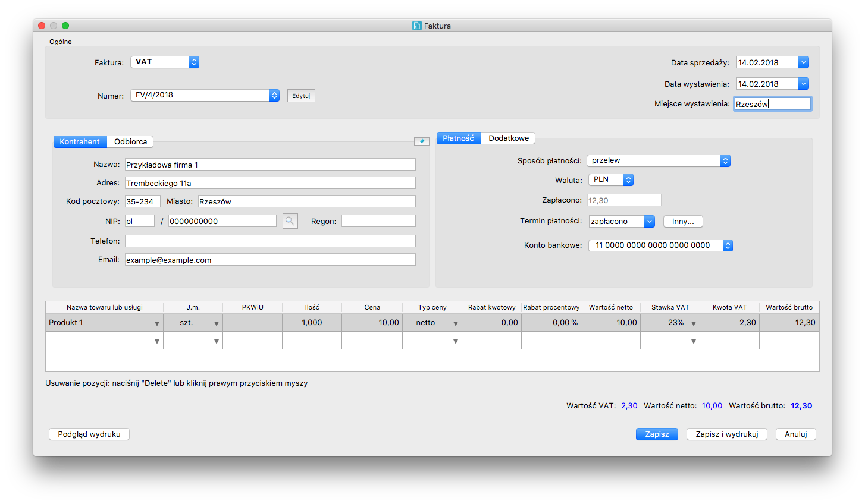Image resolution: width=865 pixels, height=504 pixels.
Task: Click the Kwota VAT cell 2,30
Action: click(x=730, y=322)
